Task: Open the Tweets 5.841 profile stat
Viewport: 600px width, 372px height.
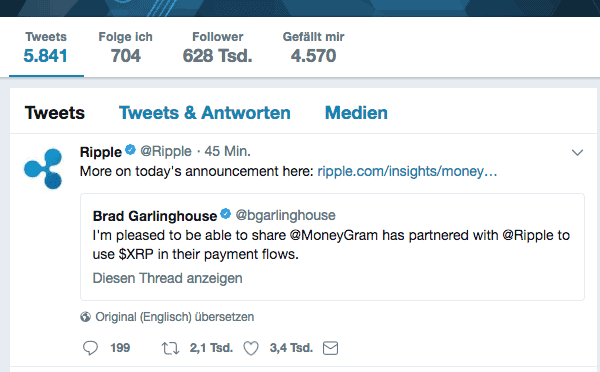Action: coord(46,47)
